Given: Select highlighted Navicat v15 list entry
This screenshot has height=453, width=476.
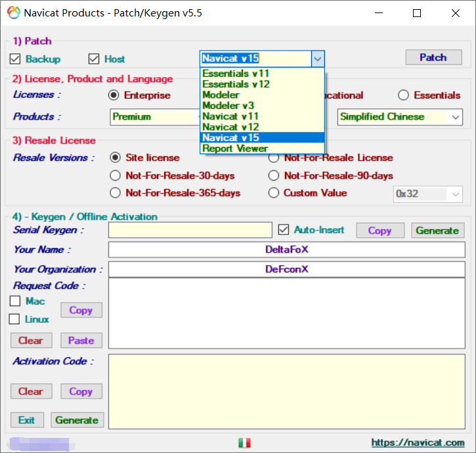Looking at the screenshot, I should [262, 137].
